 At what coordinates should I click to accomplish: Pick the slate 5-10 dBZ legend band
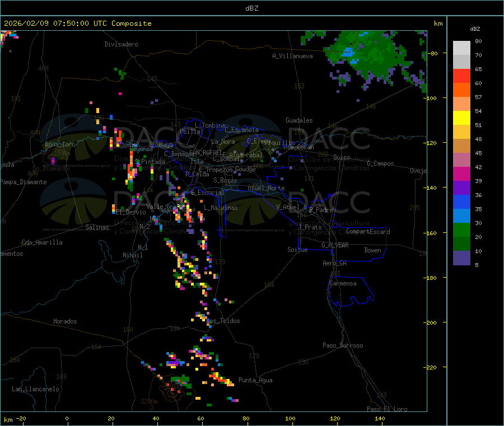[x=461, y=258]
